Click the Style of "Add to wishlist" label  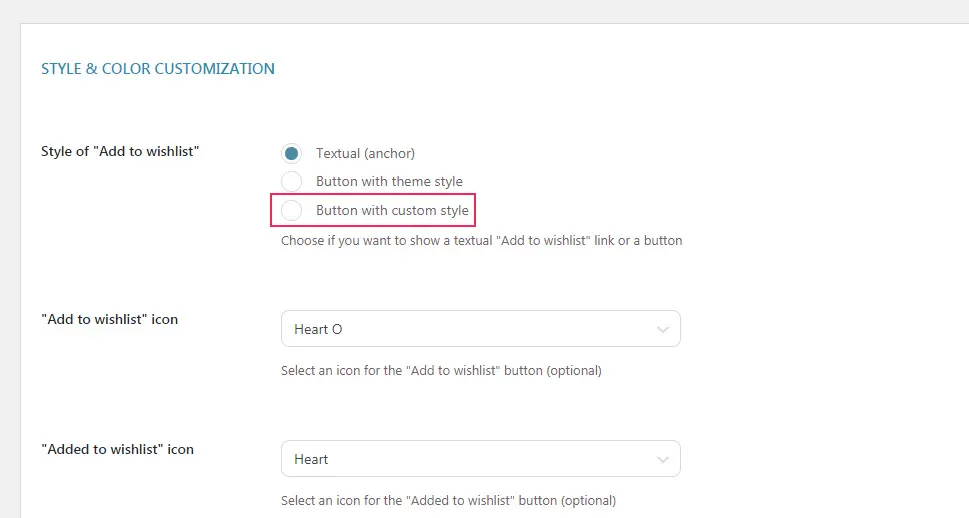[120, 151]
